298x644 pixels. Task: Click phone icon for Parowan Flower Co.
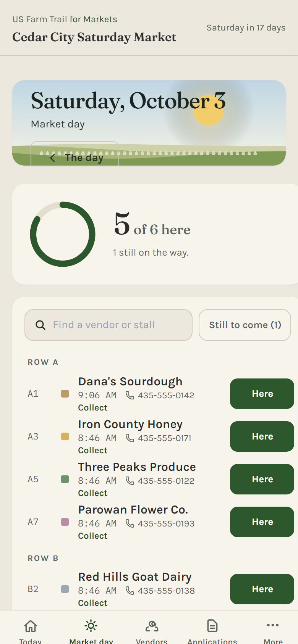coord(130,523)
